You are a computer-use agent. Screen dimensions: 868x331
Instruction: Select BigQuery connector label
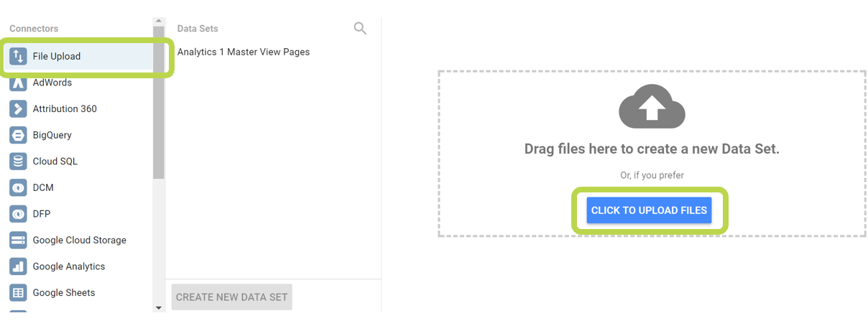coord(52,135)
